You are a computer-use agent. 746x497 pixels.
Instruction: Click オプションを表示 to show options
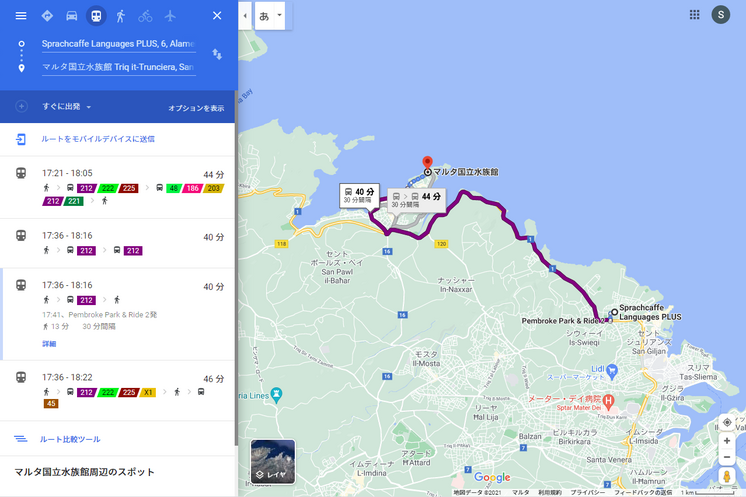pos(196,108)
